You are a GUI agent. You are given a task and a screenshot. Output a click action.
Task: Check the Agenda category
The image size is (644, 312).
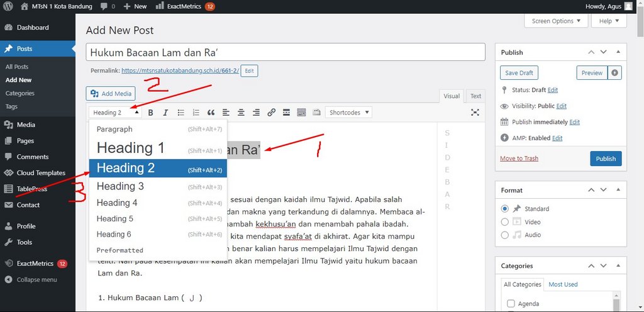point(511,304)
